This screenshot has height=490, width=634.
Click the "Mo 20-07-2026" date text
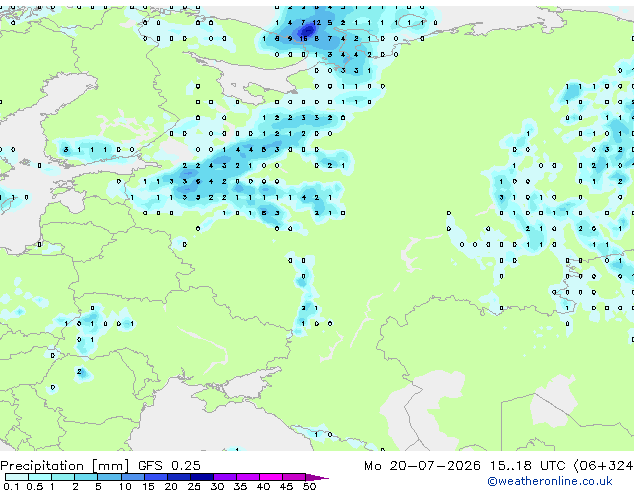[x=422, y=466]
